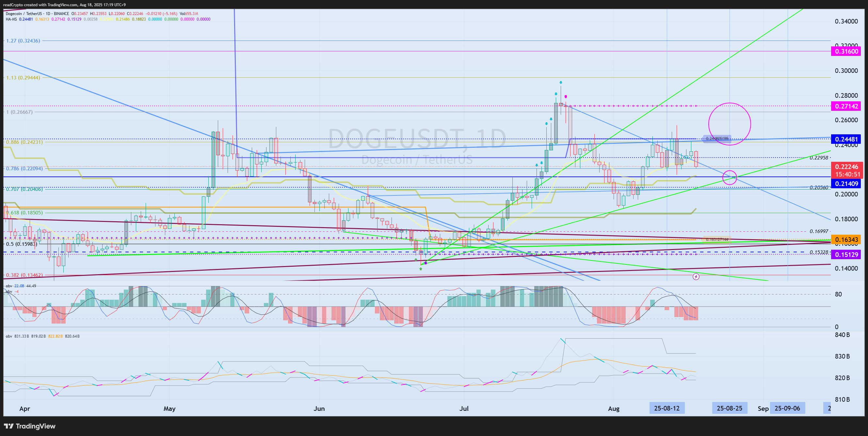
Task: Click the Aug month label on time axis
Action: [614, 409]
